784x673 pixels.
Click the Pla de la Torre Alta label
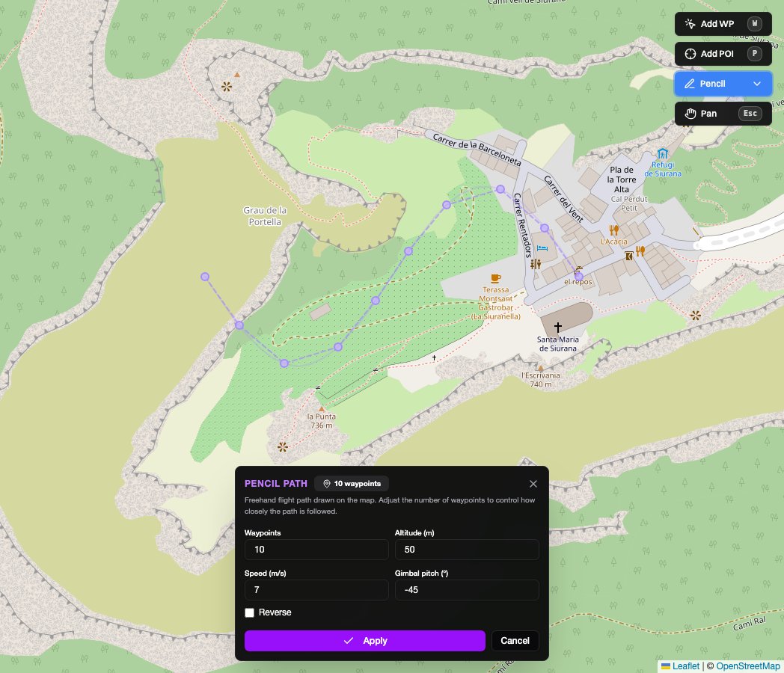tap(622, 179)
